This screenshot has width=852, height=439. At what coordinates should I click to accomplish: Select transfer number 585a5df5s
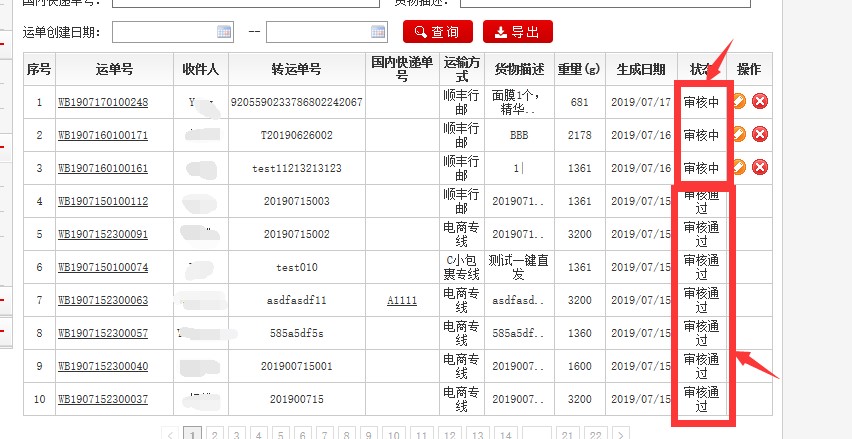297,333
